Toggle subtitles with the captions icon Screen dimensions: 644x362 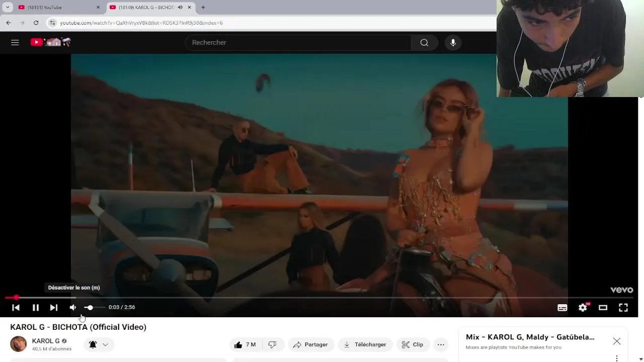tap(562, 308)
